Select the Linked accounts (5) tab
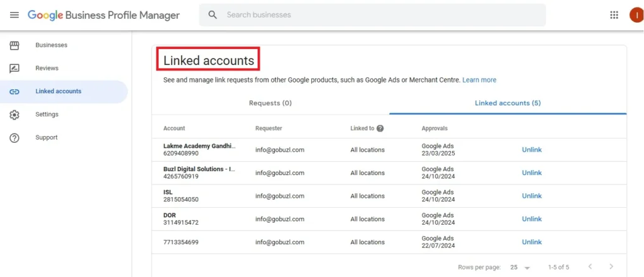 click(508, 103)
